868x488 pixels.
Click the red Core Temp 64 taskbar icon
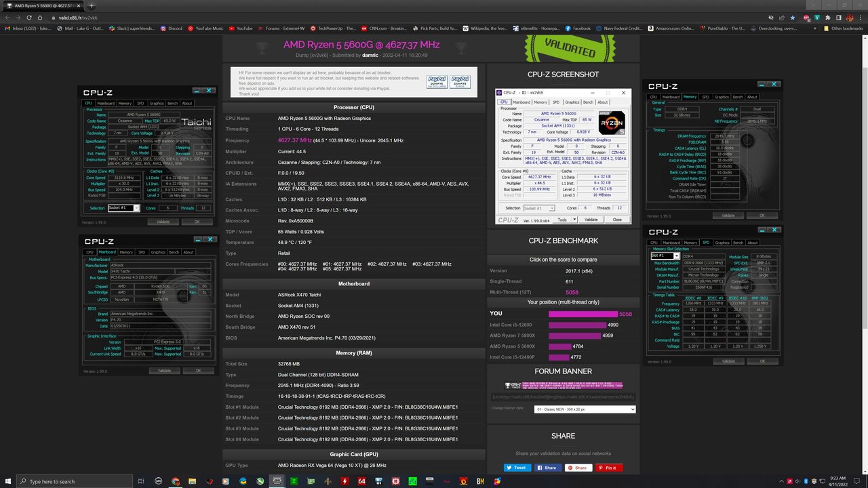coord(362,481)
